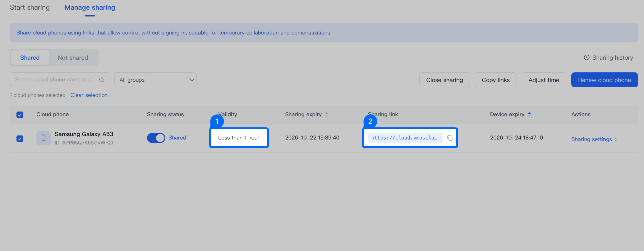Click the Sharing status column header
The height and width of the screenshot is (251, 644).
click(165, 114)
